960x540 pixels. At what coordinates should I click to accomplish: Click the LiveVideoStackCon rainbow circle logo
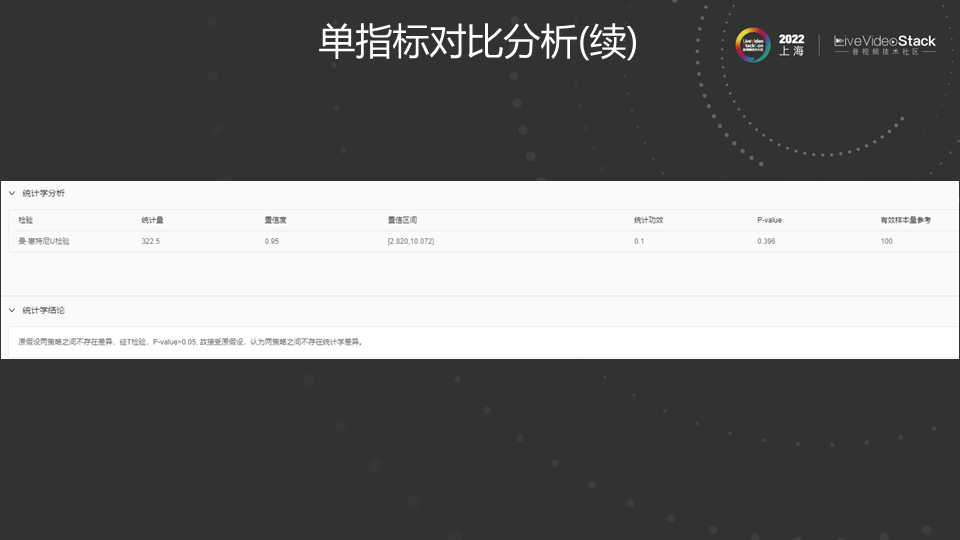753,45
